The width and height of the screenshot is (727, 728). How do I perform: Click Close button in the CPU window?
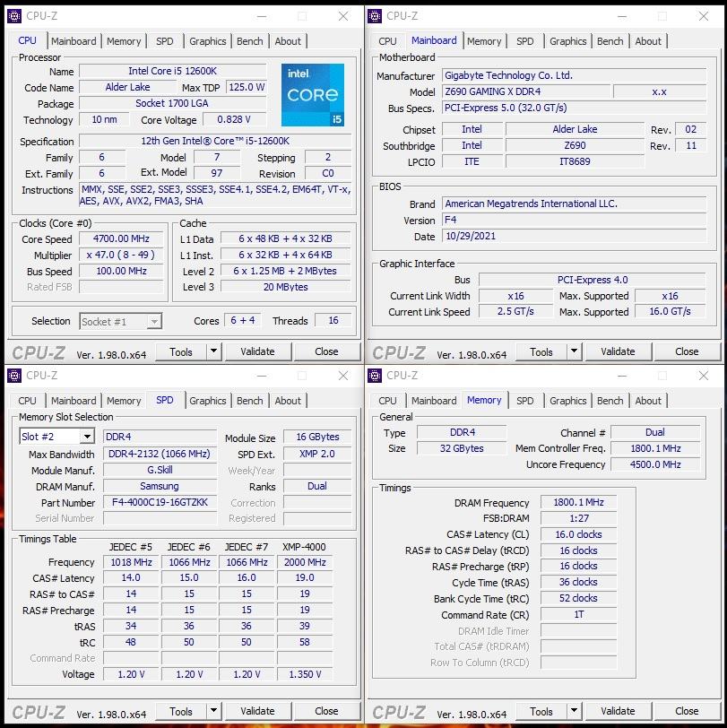[x=326, y=351]
